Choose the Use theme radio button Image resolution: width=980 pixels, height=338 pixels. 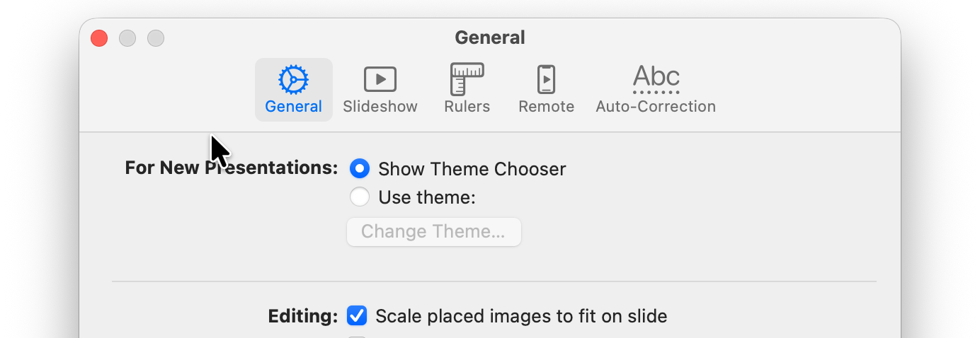360,197
